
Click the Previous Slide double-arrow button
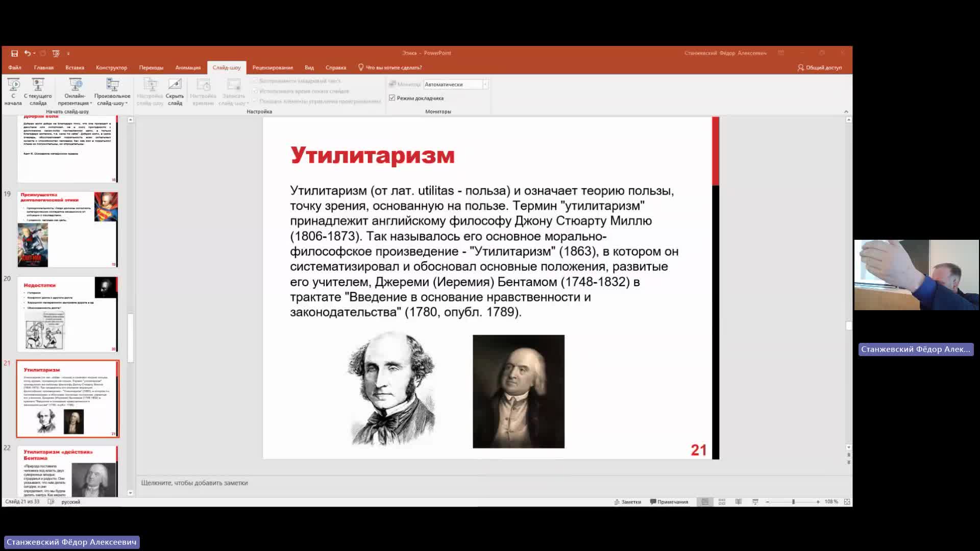[849, 455]
